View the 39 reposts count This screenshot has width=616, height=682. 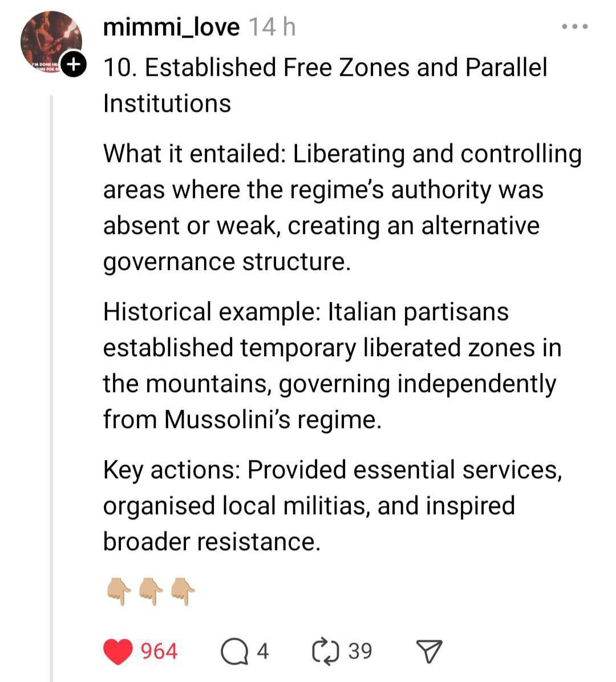[360, 651]
